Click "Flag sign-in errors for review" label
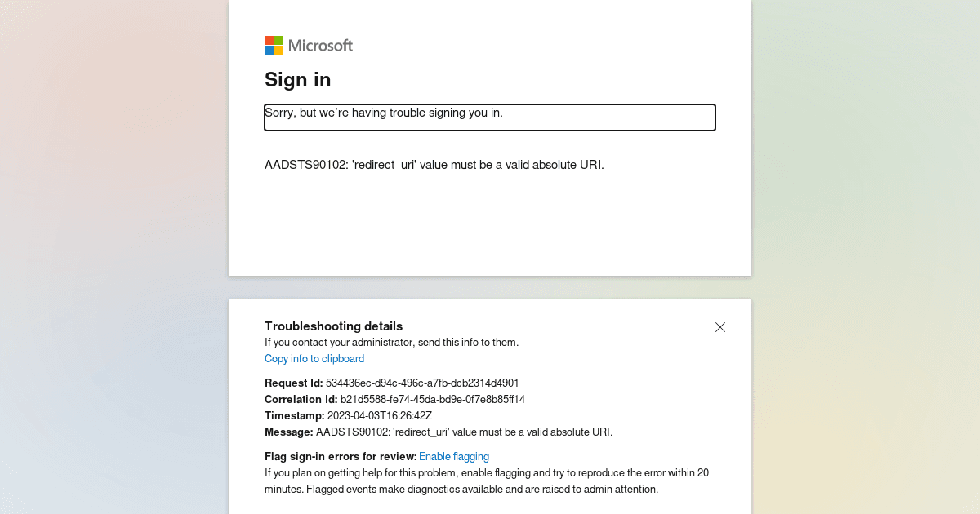This screenshot has height=514, width=980. (341, 457)
